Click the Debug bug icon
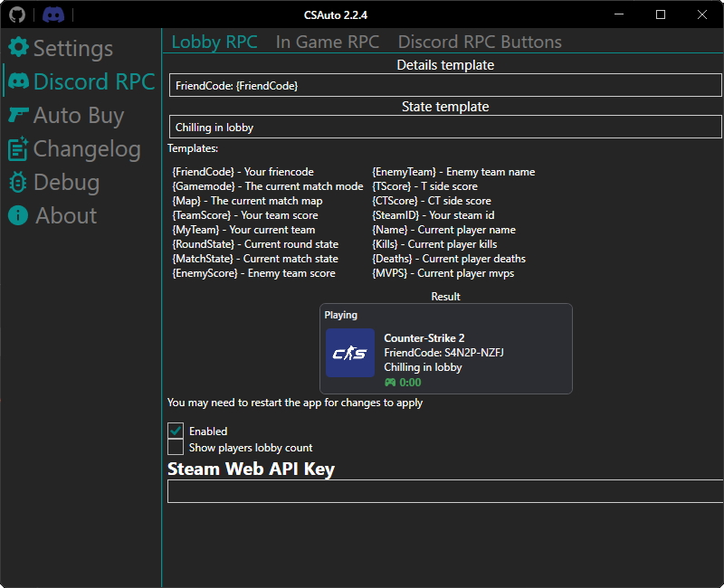 tap(18, 183)
